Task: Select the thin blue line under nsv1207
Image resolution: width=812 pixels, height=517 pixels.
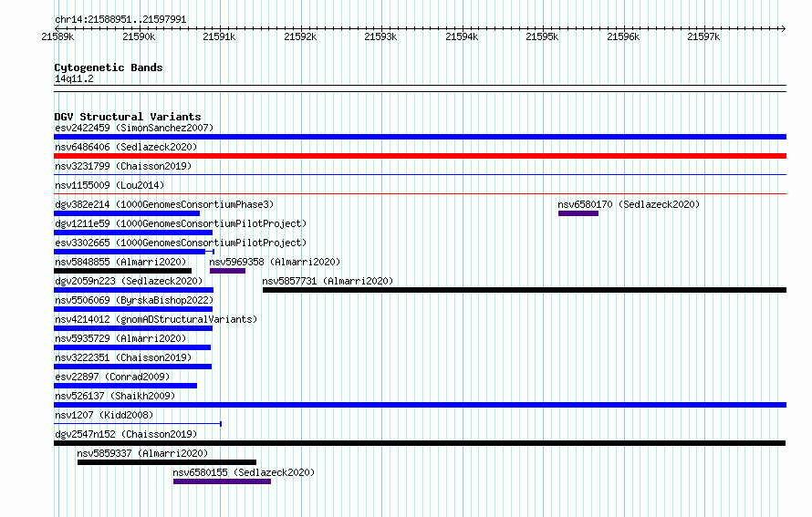Action: tap(138, 424)
